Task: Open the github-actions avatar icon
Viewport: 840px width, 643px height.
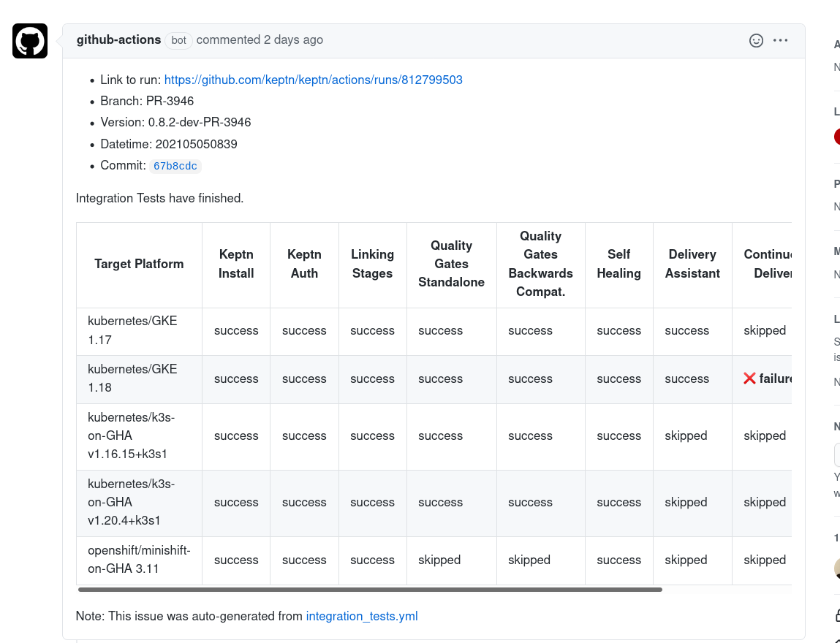Action: click(x=30, y=41)
